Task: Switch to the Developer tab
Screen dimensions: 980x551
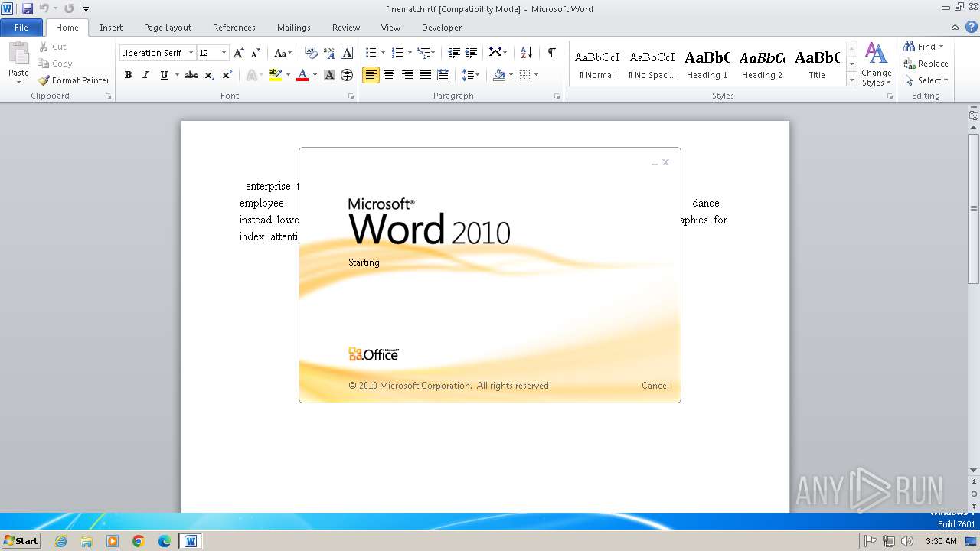Action: point(442,28)
